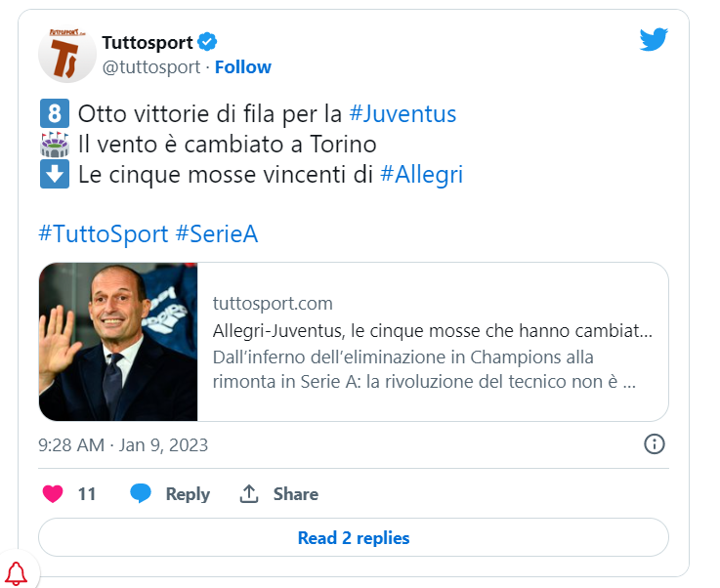The width and height of the screenshot is (720, 588).
Task: Click the Read 2 replies button
Action: tap(354, 537)
